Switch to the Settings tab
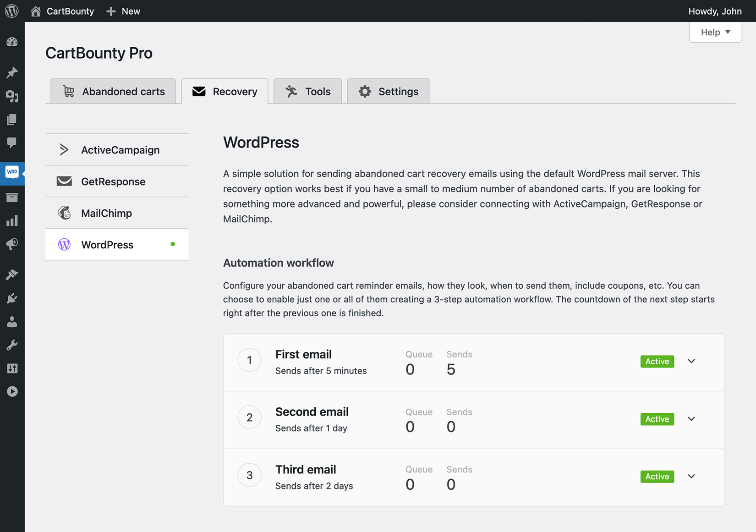The image size is (756, 532). (x=388, y=91)
